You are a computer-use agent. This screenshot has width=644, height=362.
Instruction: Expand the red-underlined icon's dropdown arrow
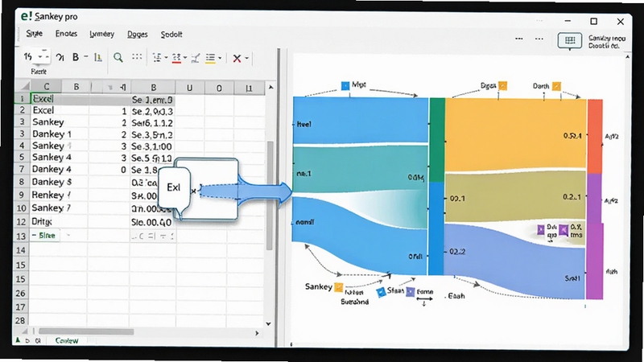pos(185,58)
